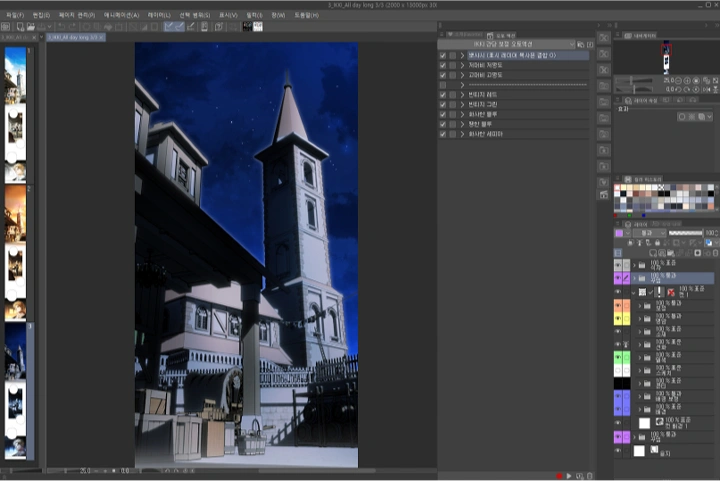Viewport: 720px width, 481px height.
Task: Hide the green-marked layer folder
Action: [x=618, y=357]
